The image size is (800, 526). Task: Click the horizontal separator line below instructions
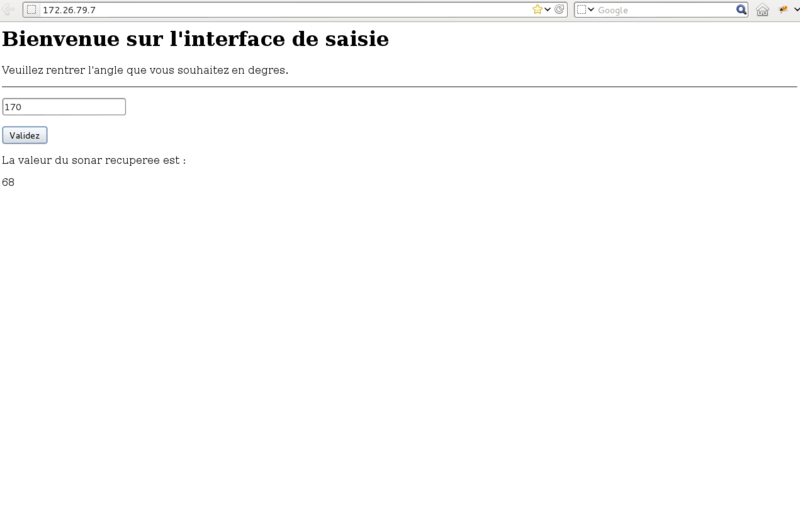click(400, 87)
